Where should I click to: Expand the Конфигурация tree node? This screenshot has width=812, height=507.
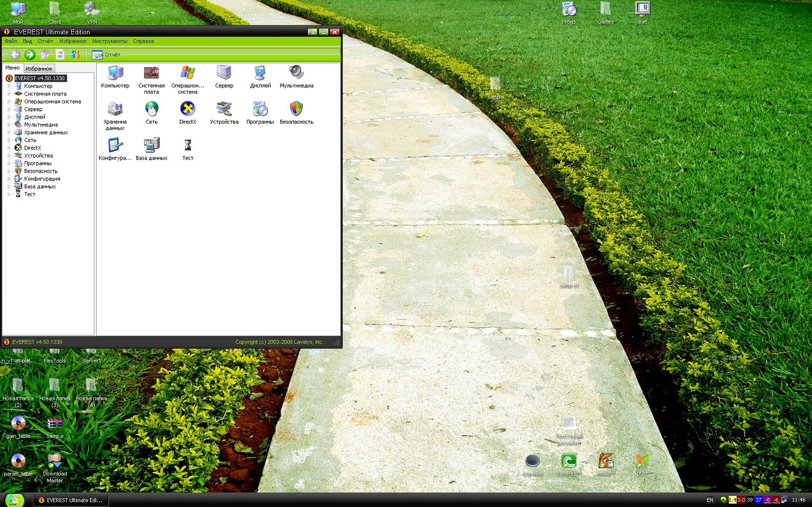[9, 179]
